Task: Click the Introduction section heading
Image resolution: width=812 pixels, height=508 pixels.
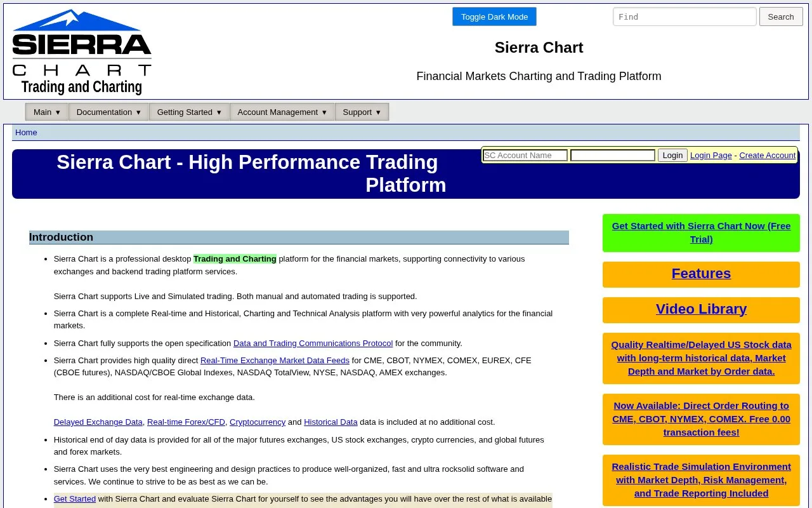Action: click(x=299, y=237)
